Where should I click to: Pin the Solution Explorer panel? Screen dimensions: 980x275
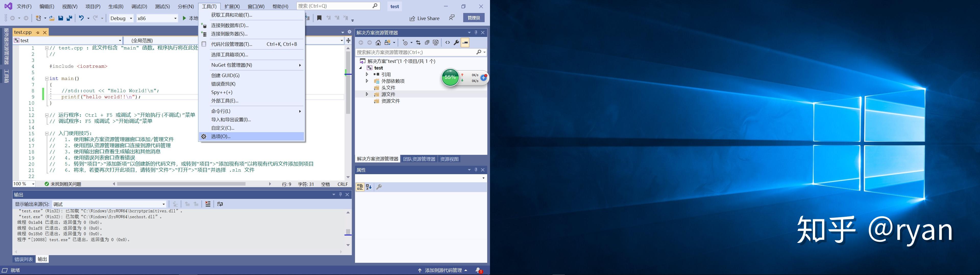pyautogui.click(x=475, y=33)
